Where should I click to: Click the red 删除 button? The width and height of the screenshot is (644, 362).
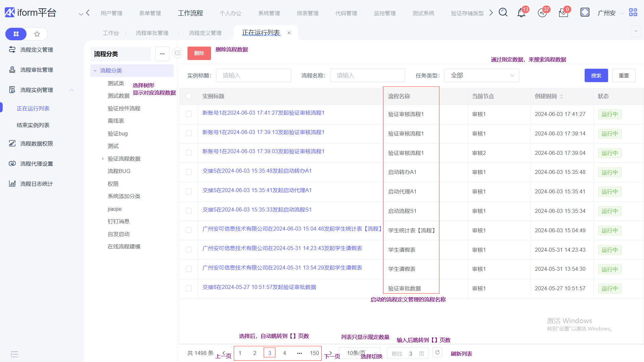click(199, 53)
